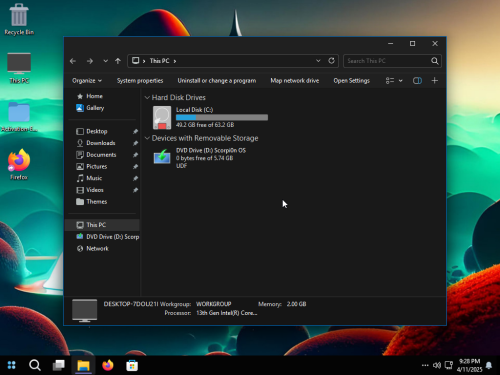Select the DVD Drive (D:) Scorpi0n OS icon
Image resolution: width=500 pixels, height=375 pixels.
tap(162, 157)
